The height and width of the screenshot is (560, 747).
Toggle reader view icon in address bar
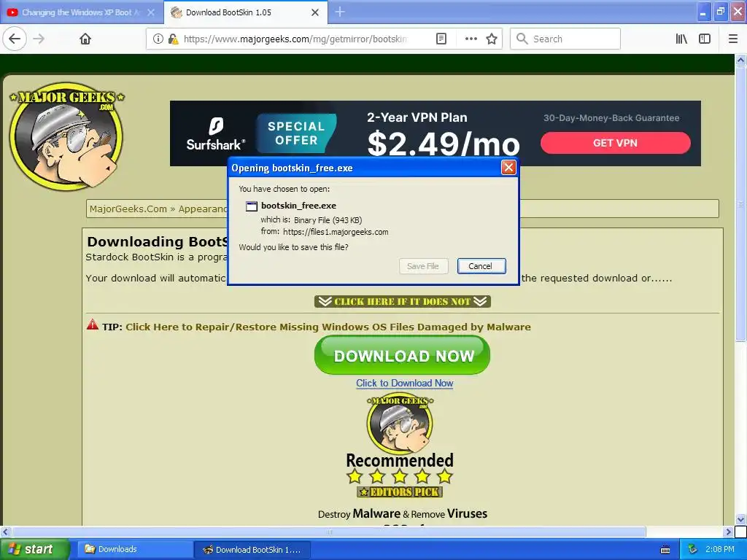[x=441, y=39]
